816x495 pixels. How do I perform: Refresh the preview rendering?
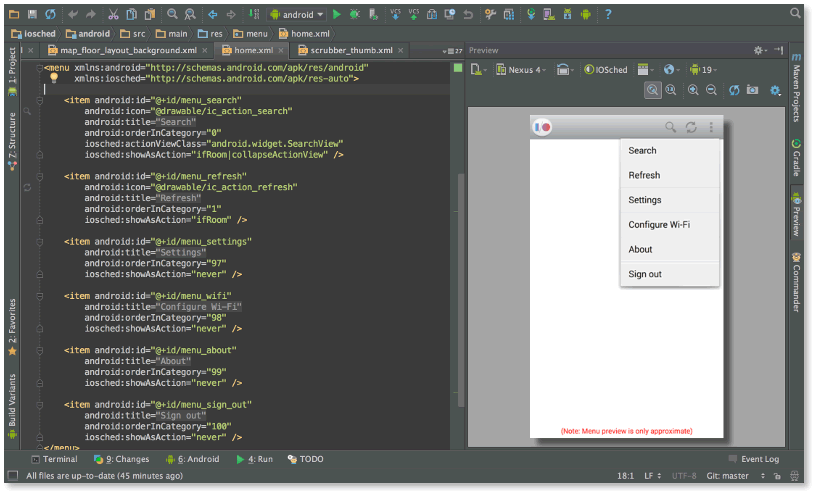coord(734,90)
